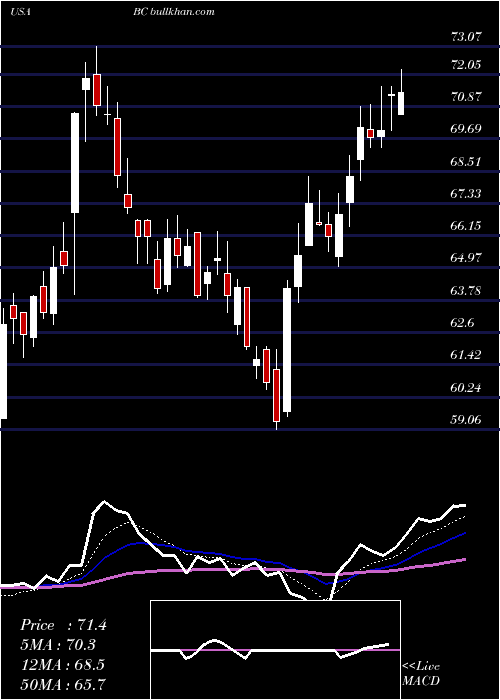Screen dimensions: 500x700
Task: Click the 50MA : 65.7 readout
Action: 62,684
